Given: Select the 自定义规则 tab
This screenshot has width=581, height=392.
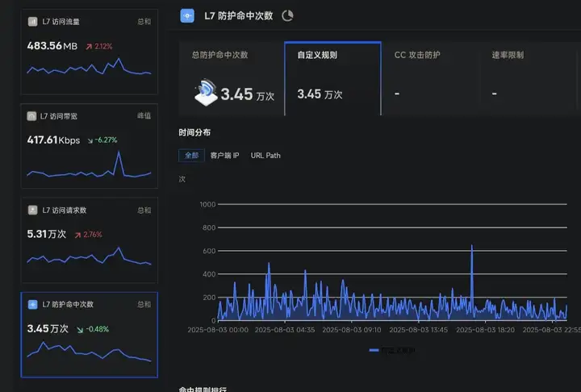Looking at the screenshot, I should pyautogui.click(x=332, y=78).
